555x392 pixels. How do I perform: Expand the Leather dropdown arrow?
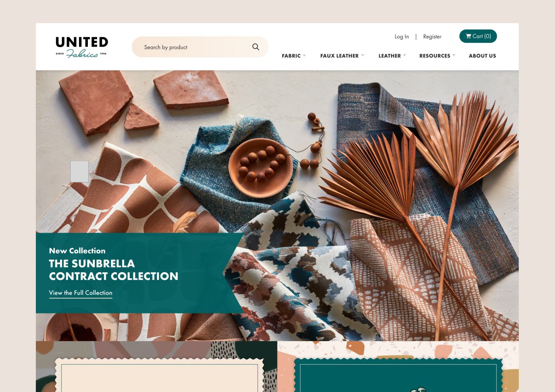[405, 55]
